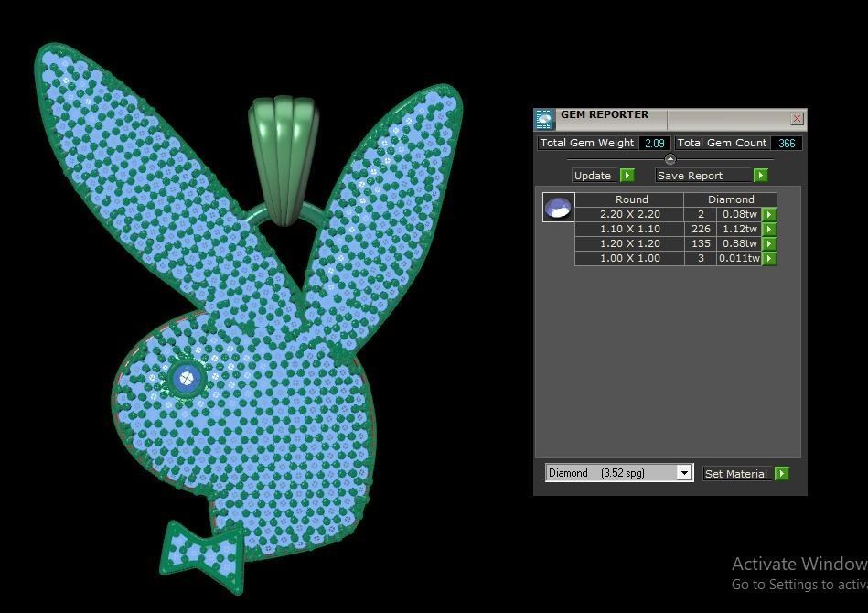Open the Diamond (3.52 spg) material dropdown
The width and height of the screenshot is (868, 613).
pyautogui.click(x=684, y=473)
